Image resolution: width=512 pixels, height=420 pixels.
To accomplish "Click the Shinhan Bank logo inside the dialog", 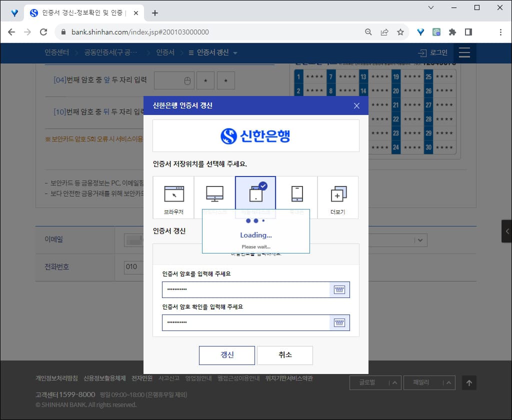I will coord(255,135).
